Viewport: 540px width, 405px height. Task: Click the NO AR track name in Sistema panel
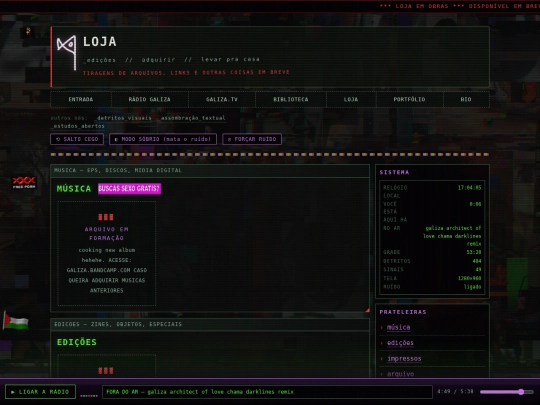[x=452, y=236]
